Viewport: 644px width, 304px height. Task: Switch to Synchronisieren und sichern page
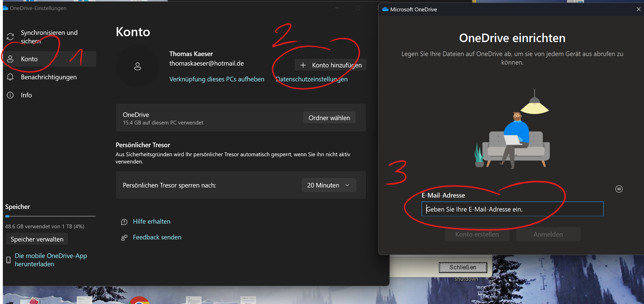[49, 37]
